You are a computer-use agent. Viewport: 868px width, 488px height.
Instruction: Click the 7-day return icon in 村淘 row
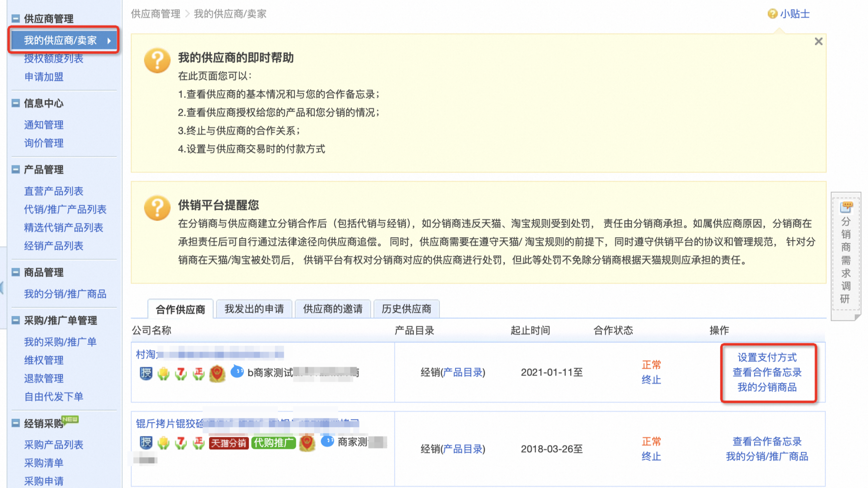coord(181,374)
